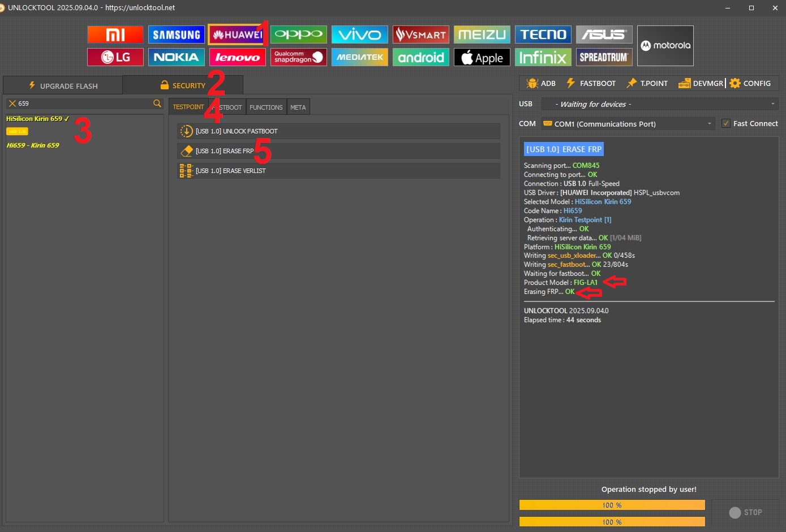
Task: Click the lower 100% progress bar
Action: 612,522
